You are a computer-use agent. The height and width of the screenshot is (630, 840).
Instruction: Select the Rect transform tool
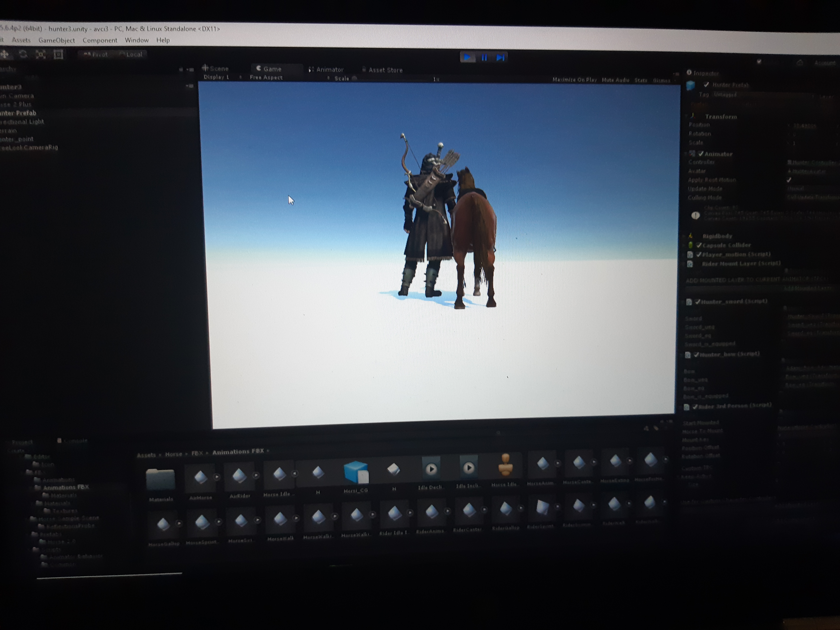[x=58, y=54]
